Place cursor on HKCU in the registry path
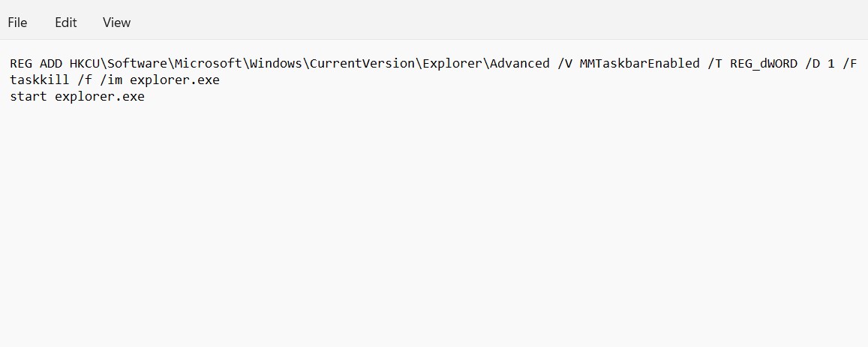Screen dimensions: 868x347 (84, 63)
